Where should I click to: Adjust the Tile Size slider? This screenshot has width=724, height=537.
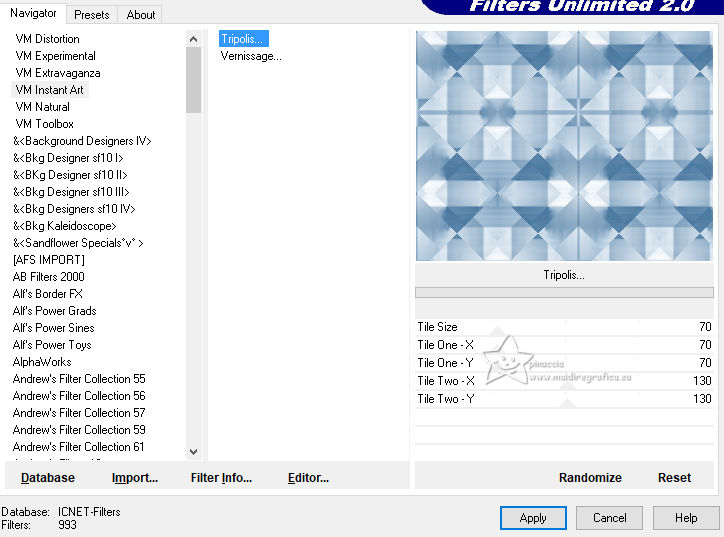pyautogui.click(x=564, y=327)
